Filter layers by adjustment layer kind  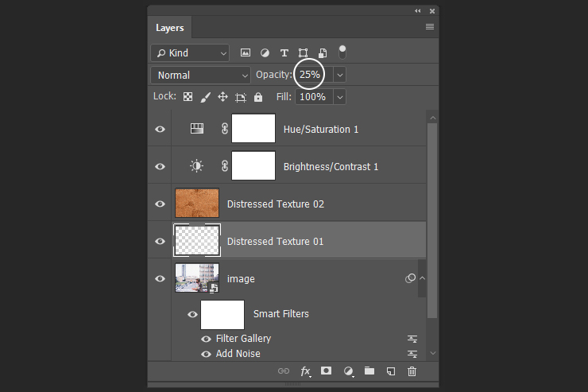265,53
